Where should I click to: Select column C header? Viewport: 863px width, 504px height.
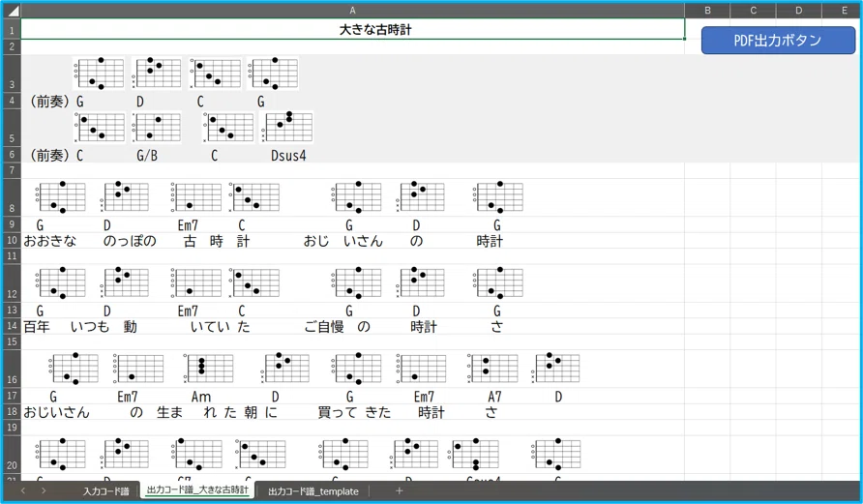point(753,11)
